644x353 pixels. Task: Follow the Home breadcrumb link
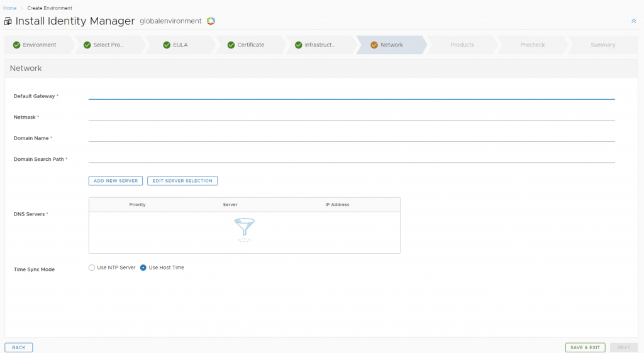(x=10, y=8)
